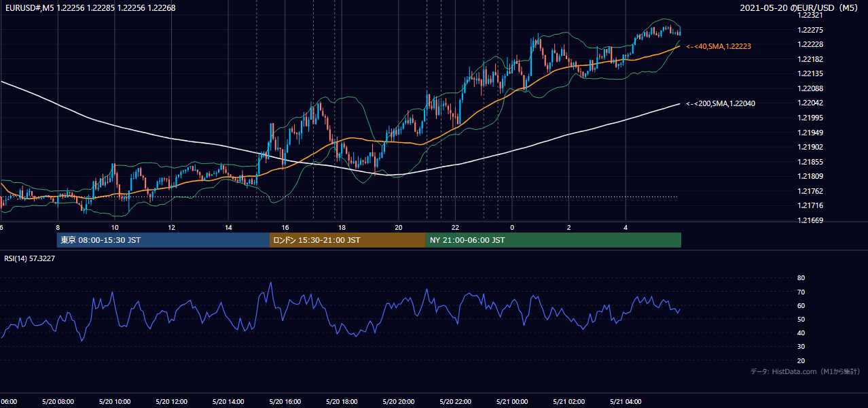Click the 5/21 04:00 time axis label
Screen dimensions: 868x408
[x=626, y=402]
